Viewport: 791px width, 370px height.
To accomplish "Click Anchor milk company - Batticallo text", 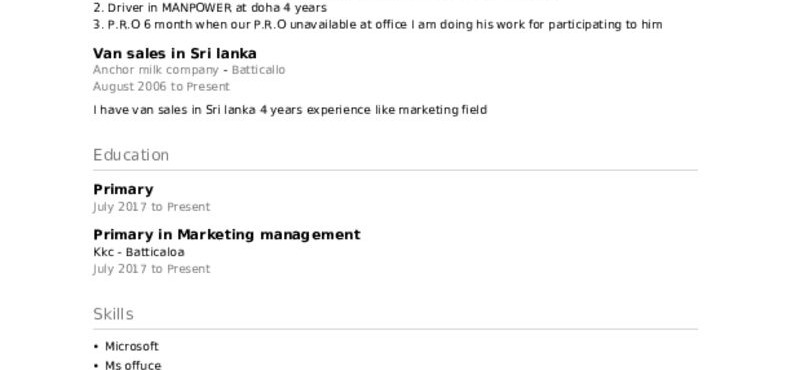I will (x=189, y=70).
